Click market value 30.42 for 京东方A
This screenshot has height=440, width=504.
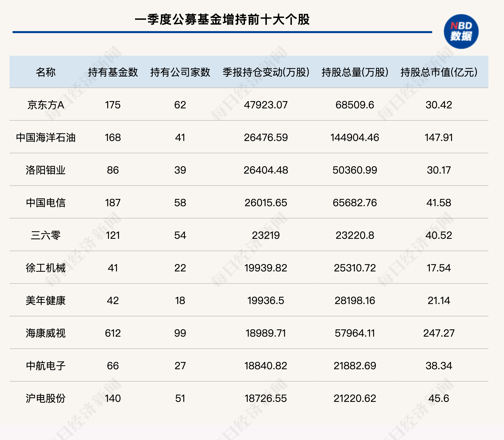[439, 105]
